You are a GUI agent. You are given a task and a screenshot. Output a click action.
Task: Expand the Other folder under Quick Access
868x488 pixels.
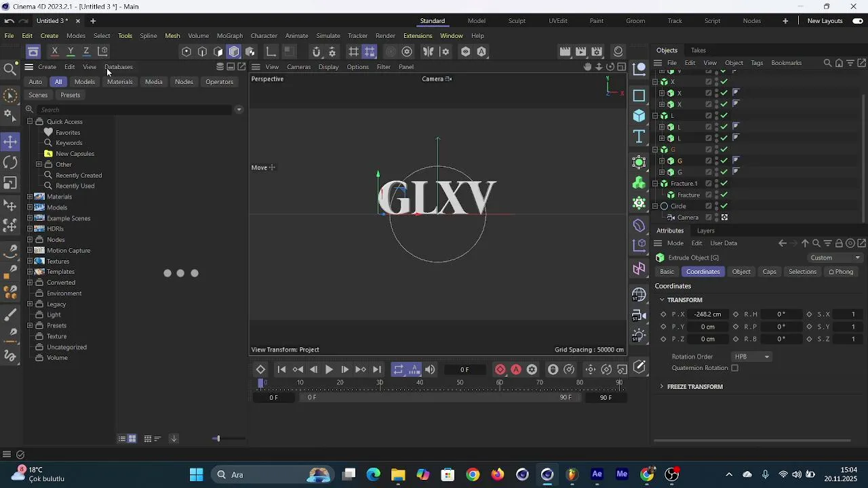39,164
